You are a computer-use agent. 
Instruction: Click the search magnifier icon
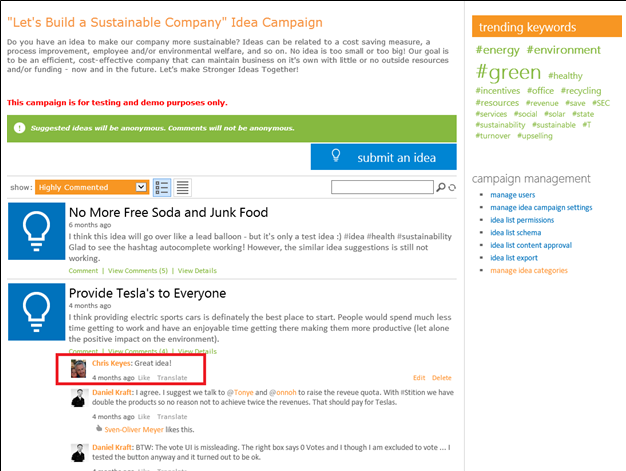coord(440,187)
